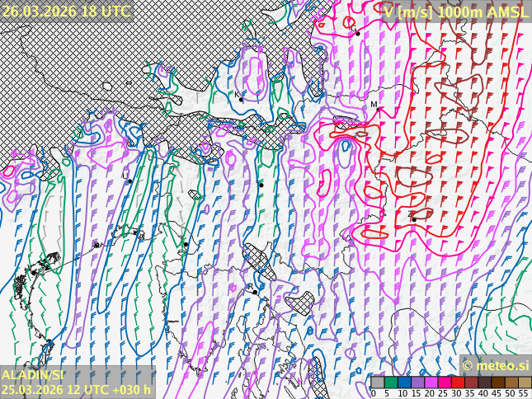Select the blue 10 m/s legend color
The width and height of the screenshot is (532, 399).
point(404,382)
